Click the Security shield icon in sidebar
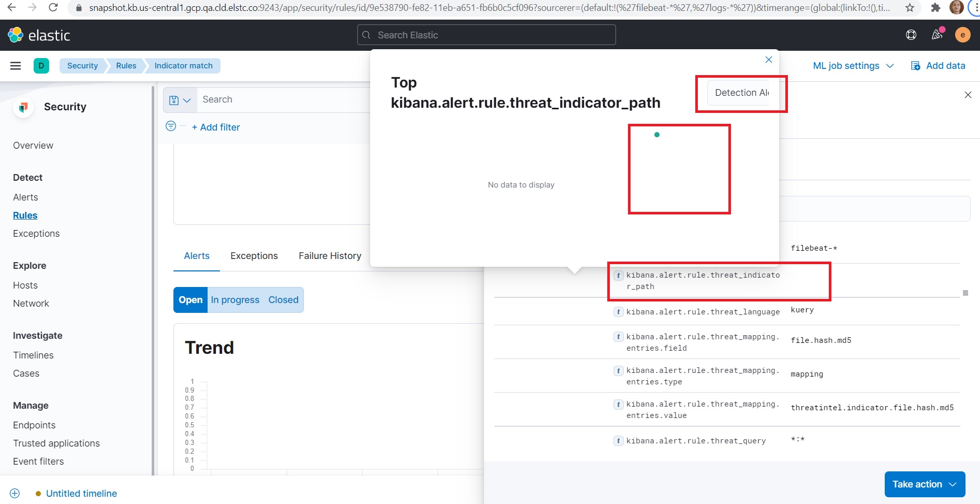Image resolution: width=980 pixels, height=504 pixels. point(23,107)
